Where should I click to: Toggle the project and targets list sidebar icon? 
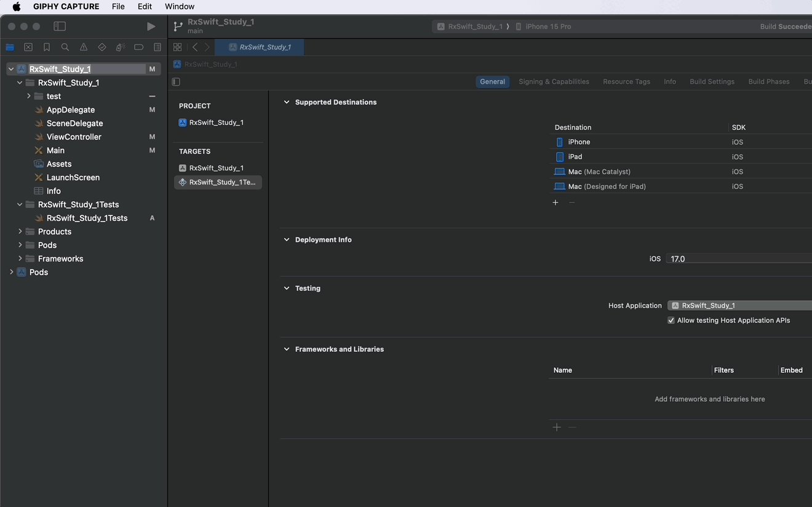[x=177, y=82]
